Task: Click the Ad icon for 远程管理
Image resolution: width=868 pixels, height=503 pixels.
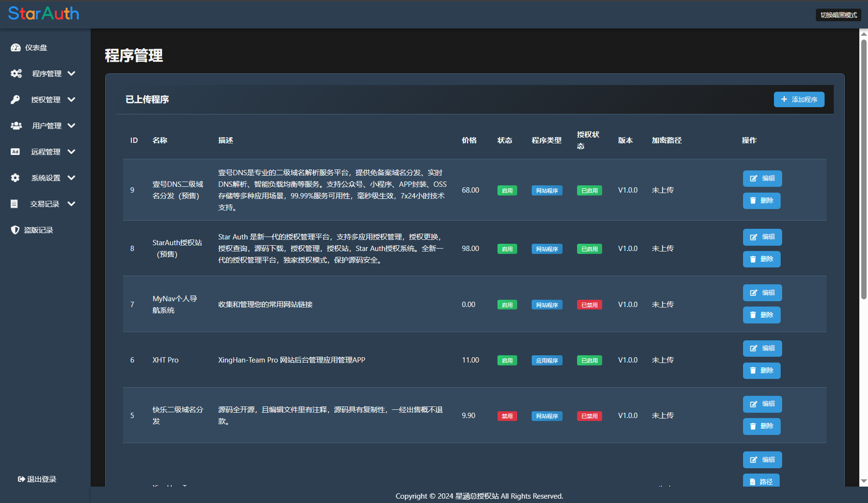Action: pyautogui.click(x=15, y=152)
